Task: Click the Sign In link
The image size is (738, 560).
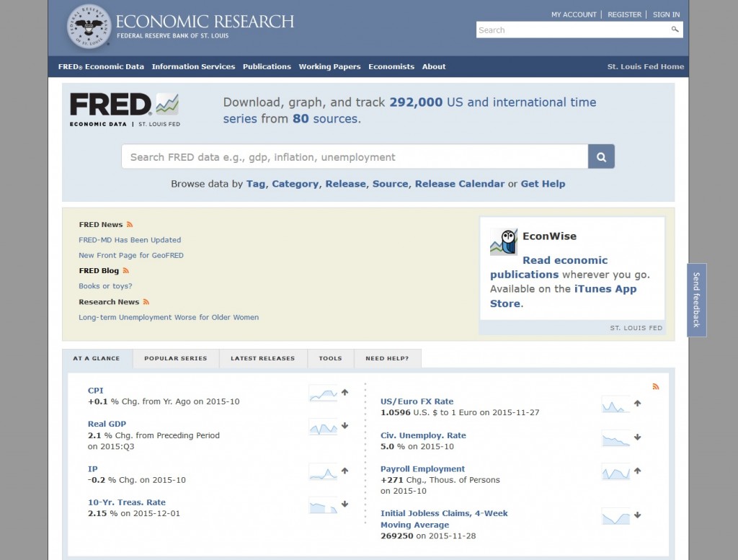Action: point(666,14)
